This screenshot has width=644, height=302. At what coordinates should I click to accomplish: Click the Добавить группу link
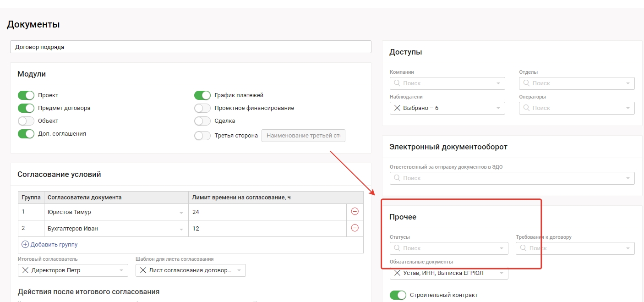(x=54, y=245)
